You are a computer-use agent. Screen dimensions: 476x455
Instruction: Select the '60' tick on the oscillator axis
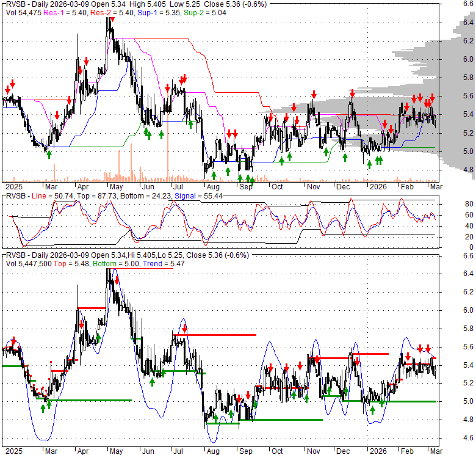click(469, 215)
